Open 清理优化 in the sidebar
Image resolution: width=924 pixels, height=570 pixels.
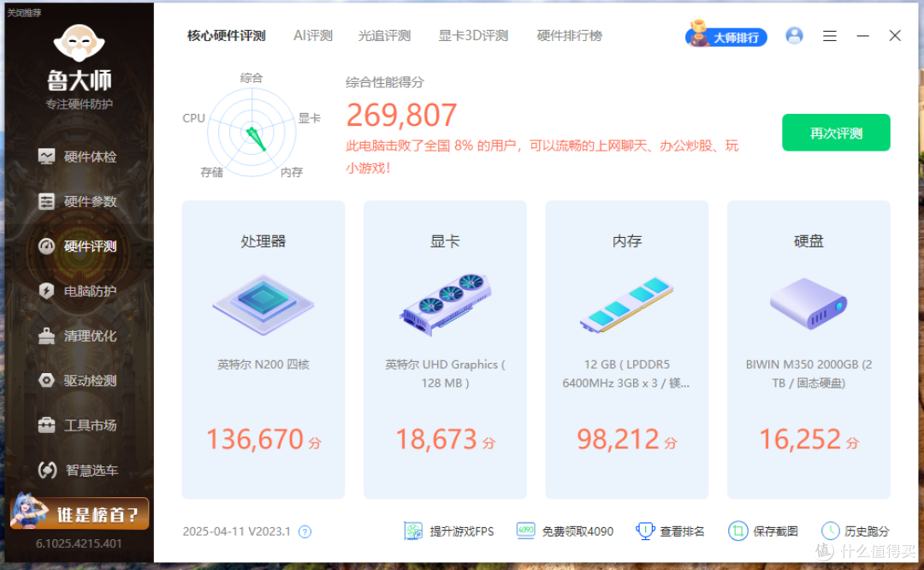pyautogui.click(x=77, y=335)
